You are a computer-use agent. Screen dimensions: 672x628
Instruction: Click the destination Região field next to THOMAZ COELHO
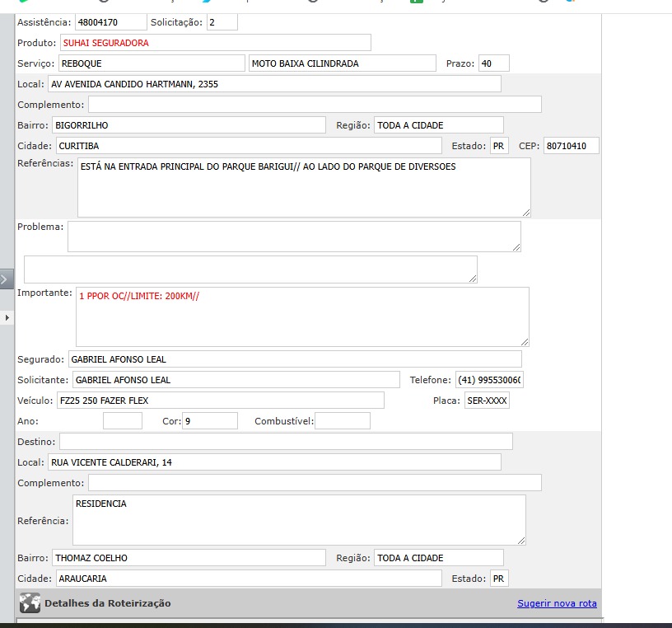439,558
